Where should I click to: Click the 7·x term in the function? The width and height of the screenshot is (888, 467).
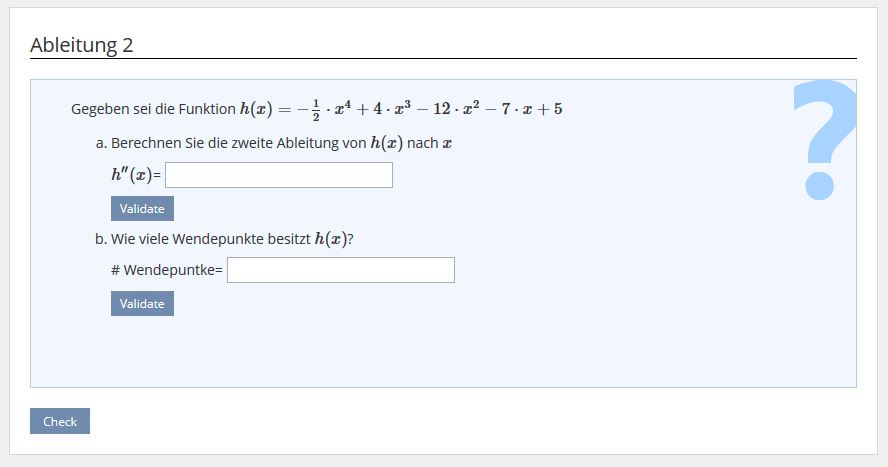click(x=507, y=108)
